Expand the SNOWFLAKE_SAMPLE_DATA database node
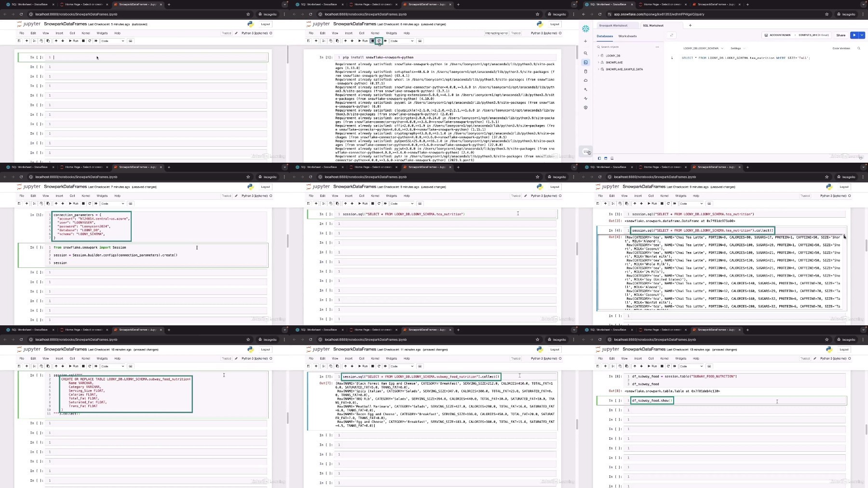Image resolution: width=868 pixels, height=488 pixels. tap(598, 69)
